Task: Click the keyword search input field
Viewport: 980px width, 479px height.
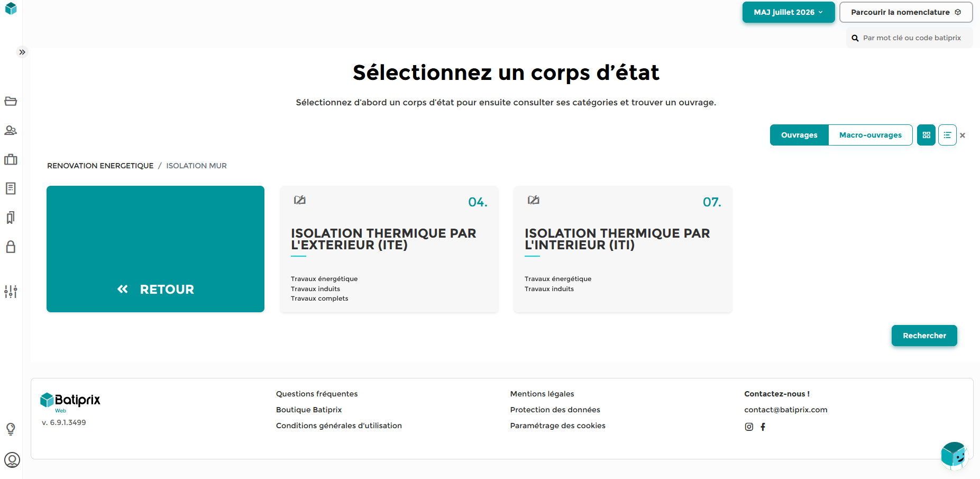Action: [x=910, y=38]
